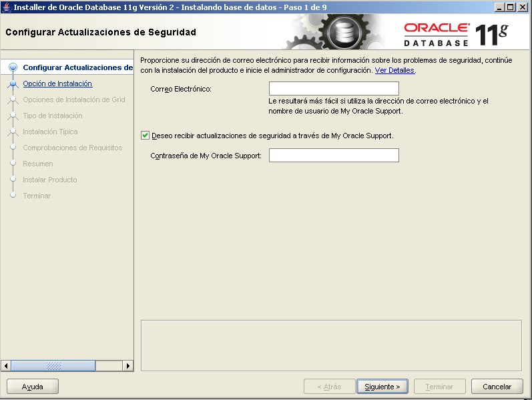
Task: Select Configurar Actualizaciones de Seguridad step
Action: click(77, 67)
